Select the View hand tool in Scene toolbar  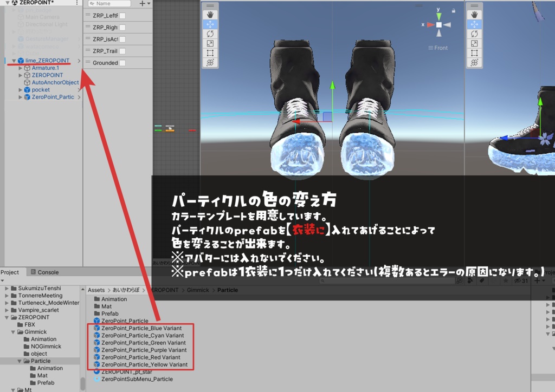[x=210, y=14]
